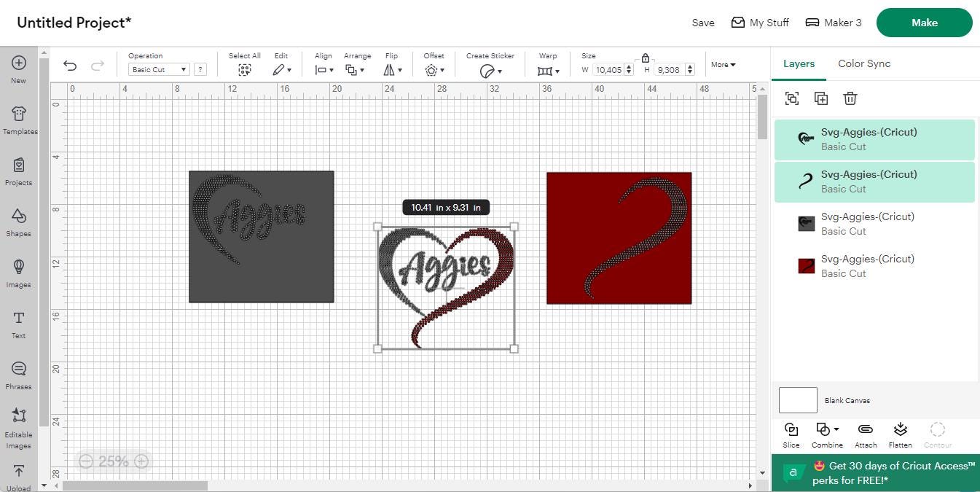This screenshot has height=492, width=980.
Task: Click the Select All icon
Action: coord(244,70)
